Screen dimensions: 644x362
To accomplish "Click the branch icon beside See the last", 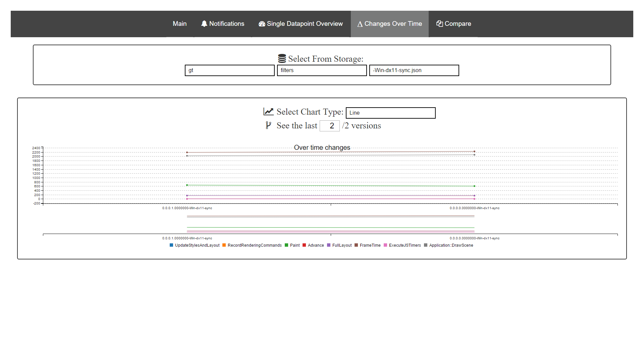I will pos(268,125).
